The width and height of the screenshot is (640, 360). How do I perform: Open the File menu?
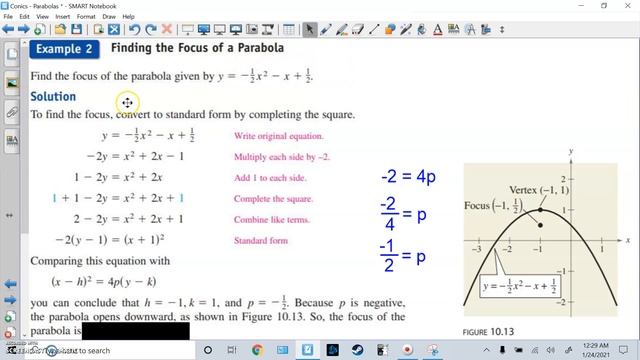tap(8, 17)
